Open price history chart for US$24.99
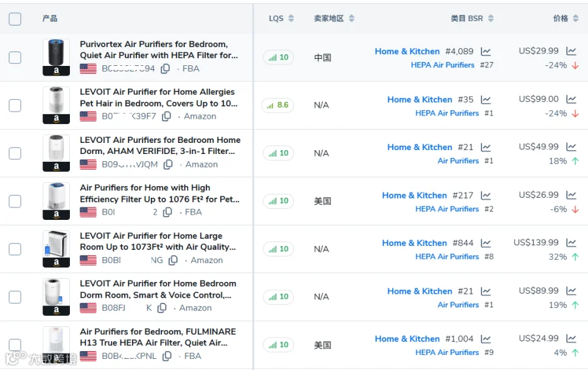This screenshot has height=370, width=588. [572, 338]
